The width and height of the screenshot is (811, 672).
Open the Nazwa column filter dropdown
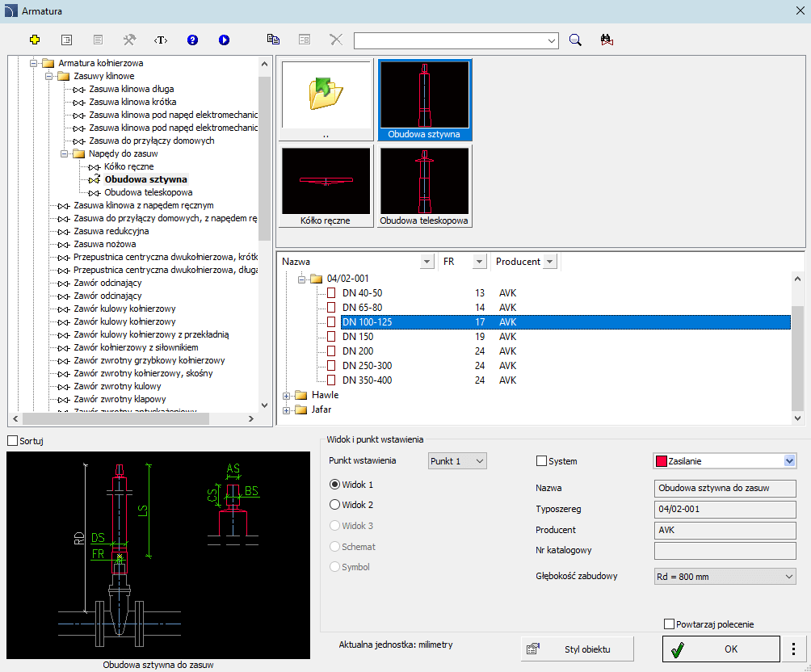click(x=427, y=262)
